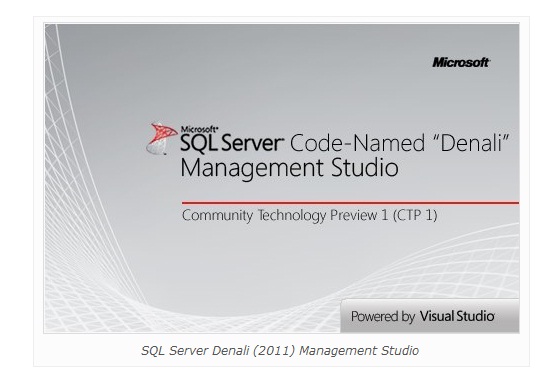Open the splash screen image thumbnail
The width and height of the screenshot is (556, 383).
(x=282, y=178)
